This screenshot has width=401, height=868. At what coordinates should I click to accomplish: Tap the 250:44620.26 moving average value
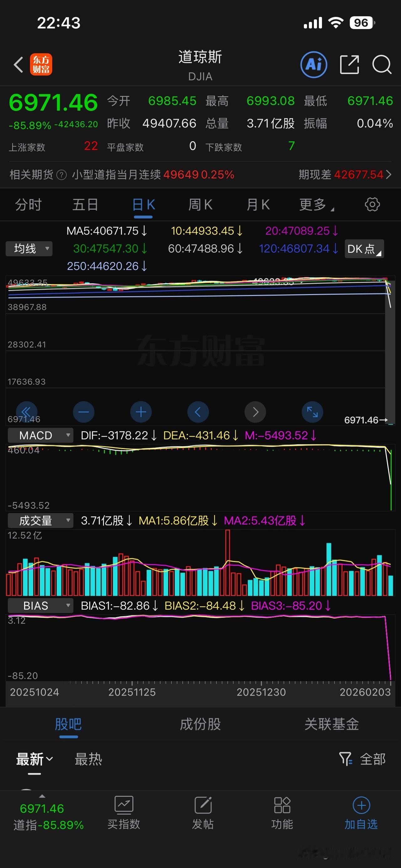[107, 266]
